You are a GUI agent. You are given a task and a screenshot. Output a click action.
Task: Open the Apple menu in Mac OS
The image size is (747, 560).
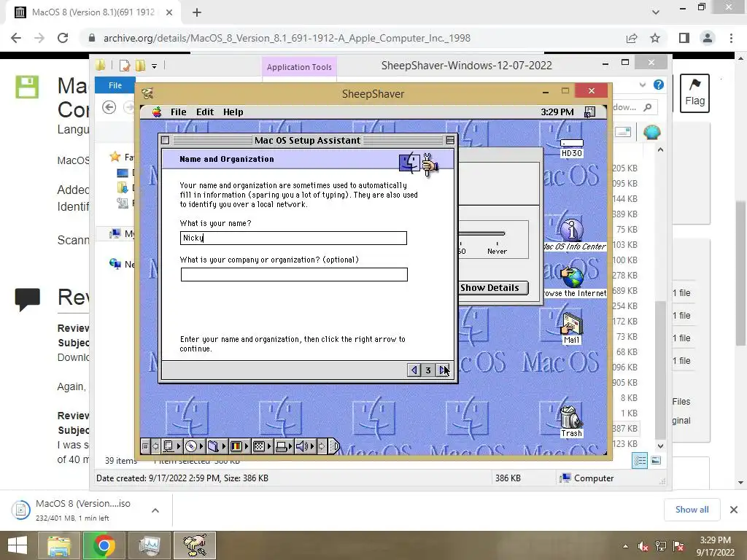click(x=157, y=112)
